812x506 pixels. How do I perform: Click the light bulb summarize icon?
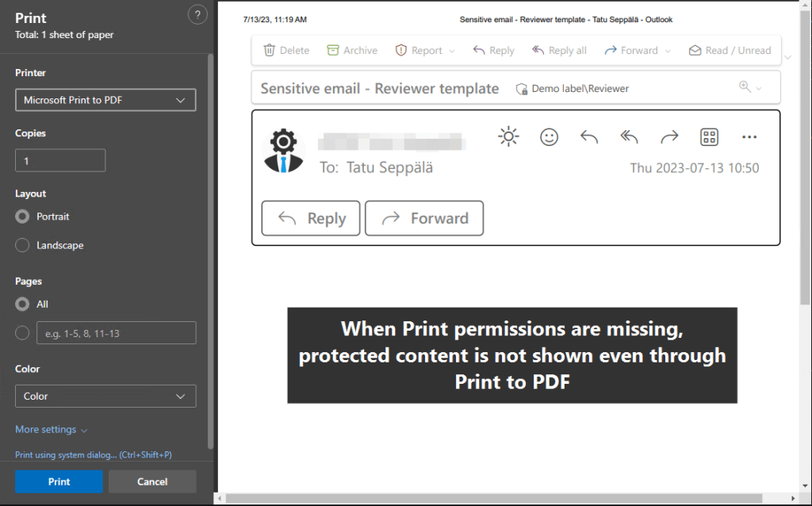click(x=508, y=136)
